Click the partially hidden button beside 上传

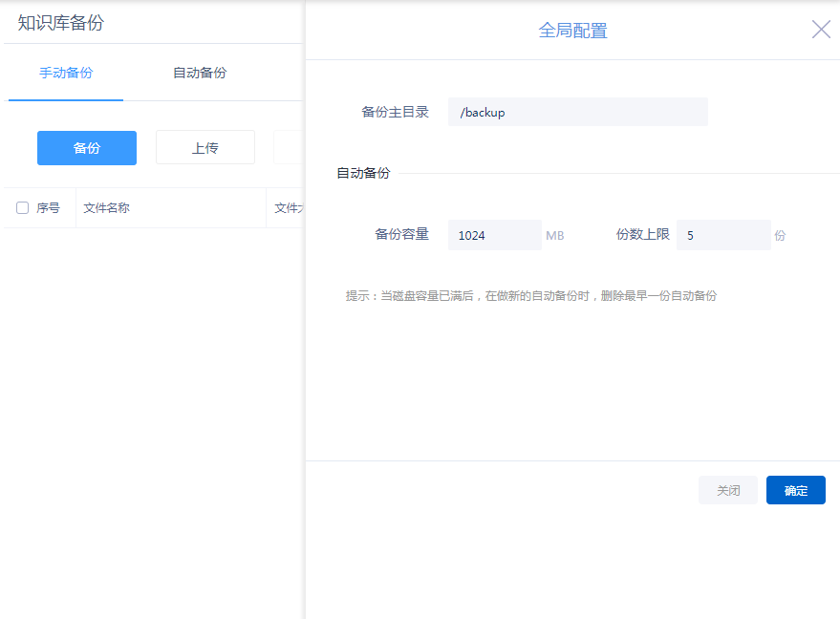[289, 148]
